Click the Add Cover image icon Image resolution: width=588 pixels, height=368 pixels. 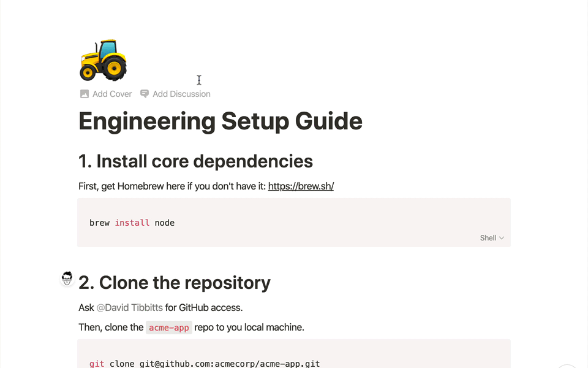(85, 94)
